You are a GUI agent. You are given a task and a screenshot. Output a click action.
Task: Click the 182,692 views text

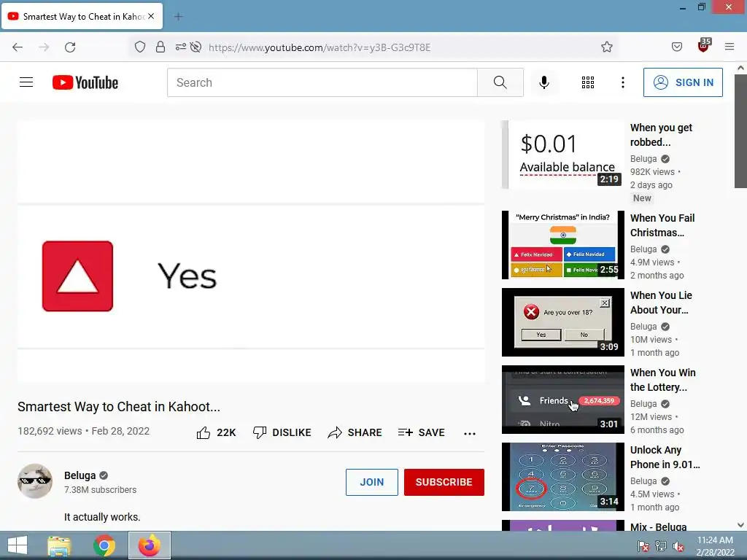coord(50,431)
